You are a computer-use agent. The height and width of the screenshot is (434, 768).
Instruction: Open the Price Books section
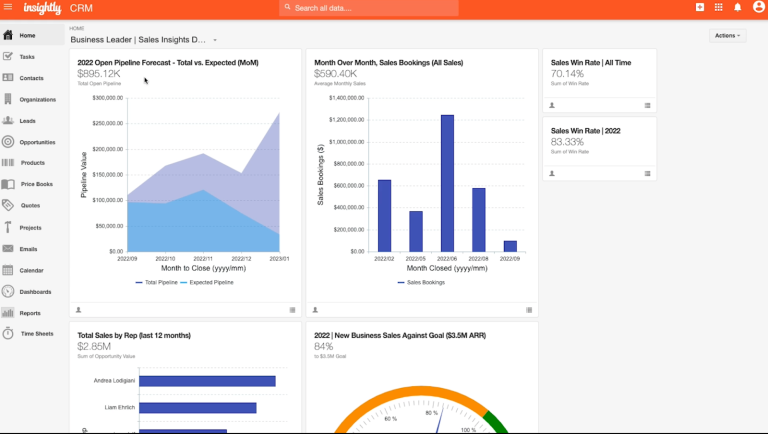(x=36, y=184)
